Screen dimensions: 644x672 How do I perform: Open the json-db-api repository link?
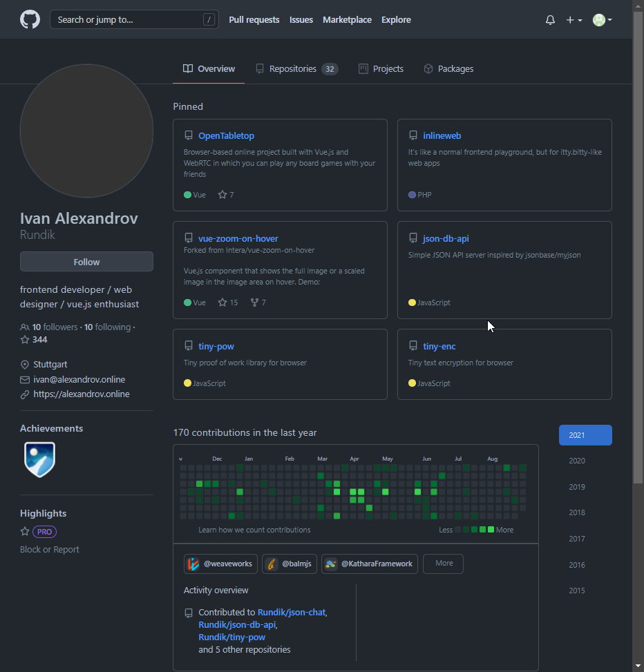[x=446, y=239]
